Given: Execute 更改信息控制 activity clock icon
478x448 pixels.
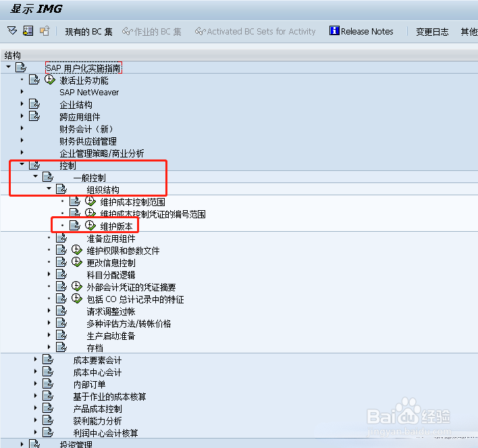Looking at the screenshot, I should click(x=77, y=262).
